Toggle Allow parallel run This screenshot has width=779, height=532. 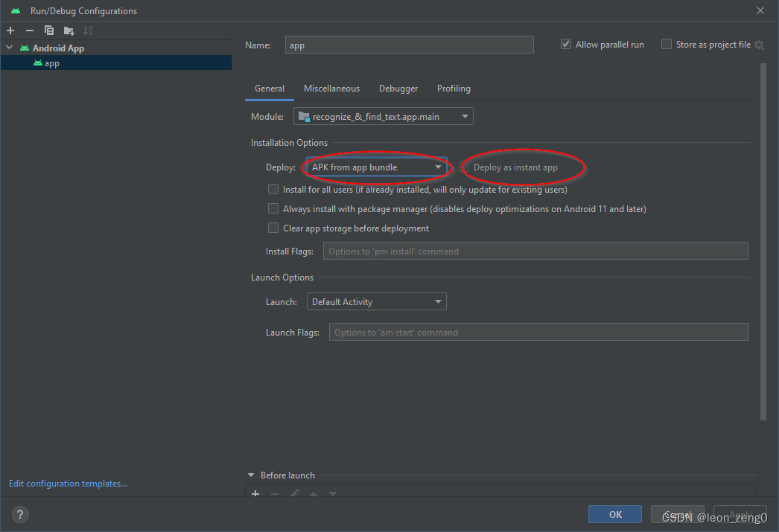click(566, 44)
